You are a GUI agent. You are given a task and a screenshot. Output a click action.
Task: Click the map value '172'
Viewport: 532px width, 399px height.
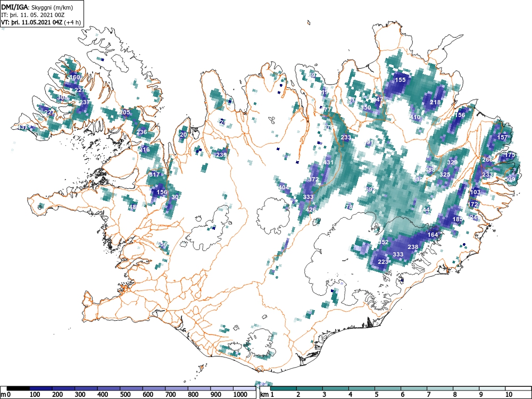click(x=473, y=204)
